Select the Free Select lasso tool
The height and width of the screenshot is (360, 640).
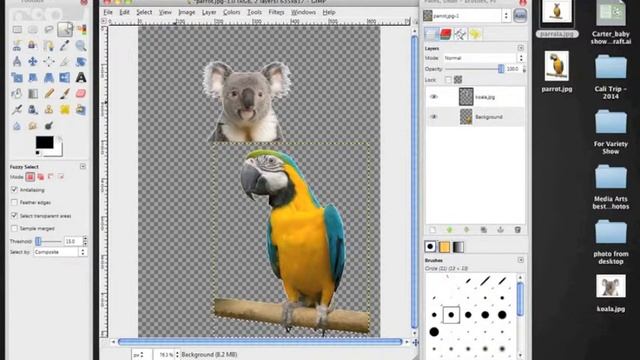[x=49, y=29]
